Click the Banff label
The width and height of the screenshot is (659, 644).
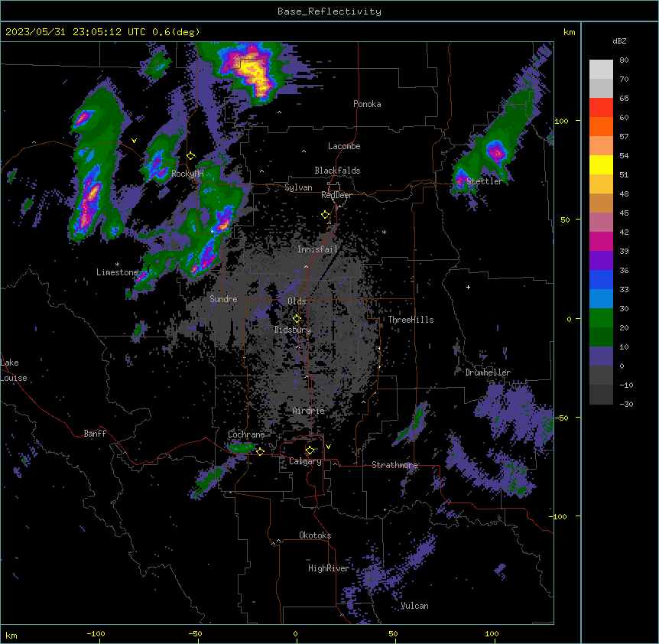click(95, 434)
